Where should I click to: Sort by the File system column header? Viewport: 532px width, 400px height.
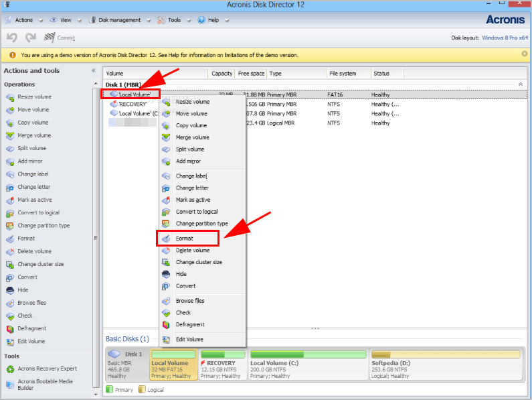point(349,74)
